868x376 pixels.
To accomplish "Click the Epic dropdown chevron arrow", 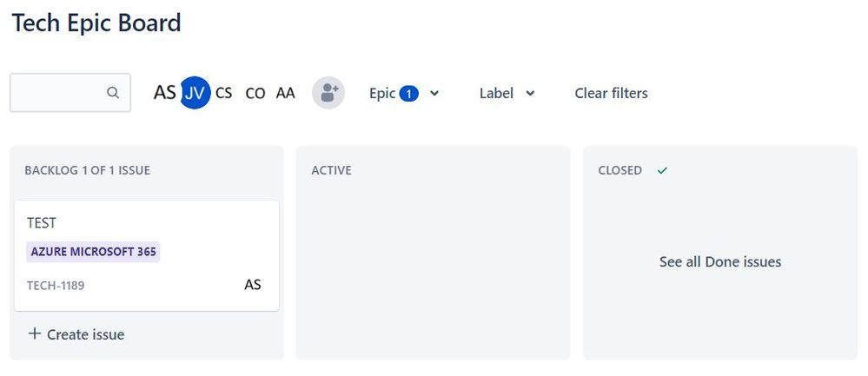I will (x=434, y=94).
